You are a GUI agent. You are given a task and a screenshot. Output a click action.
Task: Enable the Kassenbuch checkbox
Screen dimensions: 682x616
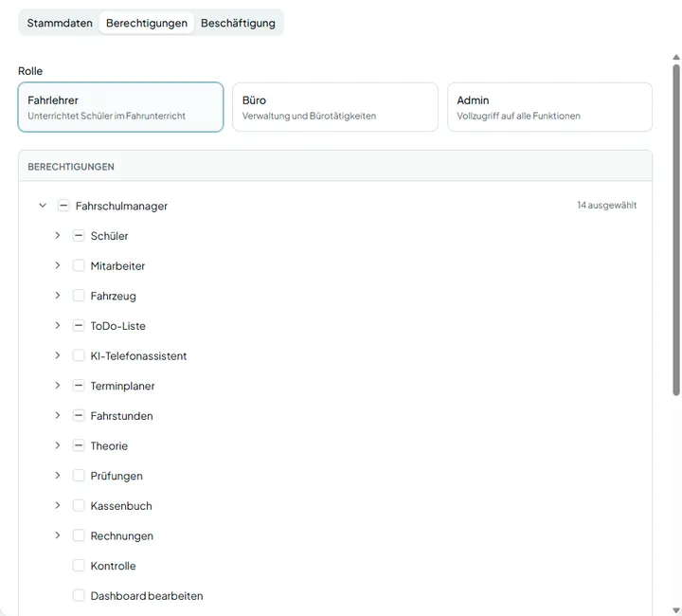coord(79,506)
